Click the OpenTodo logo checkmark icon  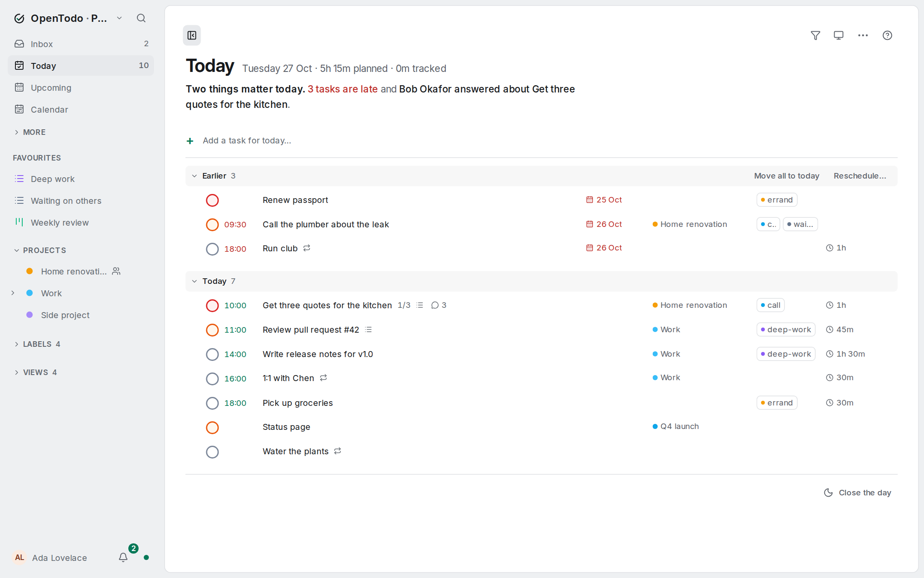[19, 18]
